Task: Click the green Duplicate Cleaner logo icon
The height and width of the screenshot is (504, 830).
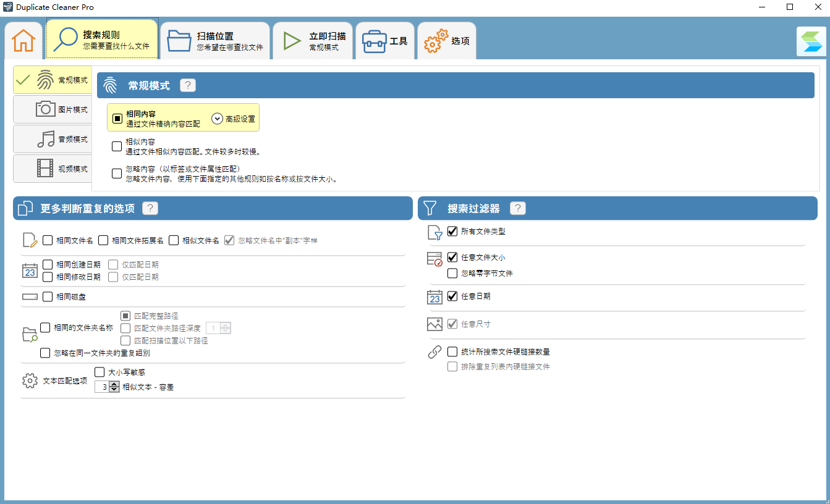Action: click(811, 42)
